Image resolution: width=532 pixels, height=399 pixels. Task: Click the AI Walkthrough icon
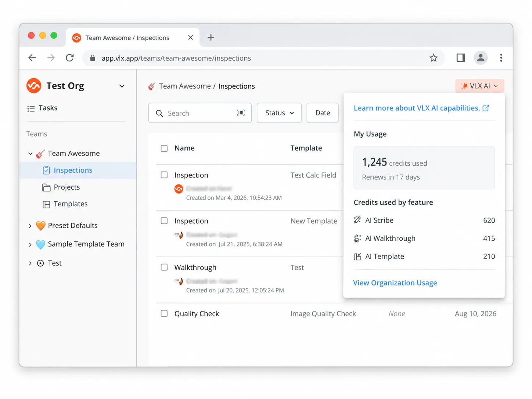[x=357, y=238]
